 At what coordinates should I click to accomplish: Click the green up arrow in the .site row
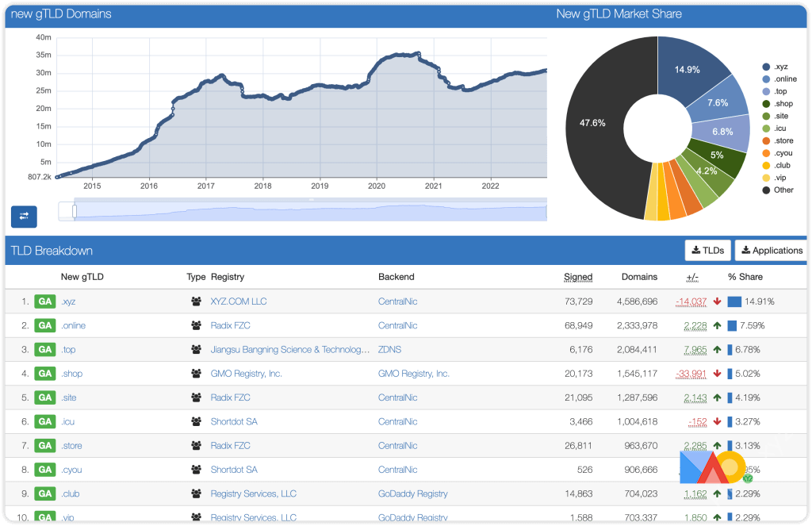pos(717,397)
